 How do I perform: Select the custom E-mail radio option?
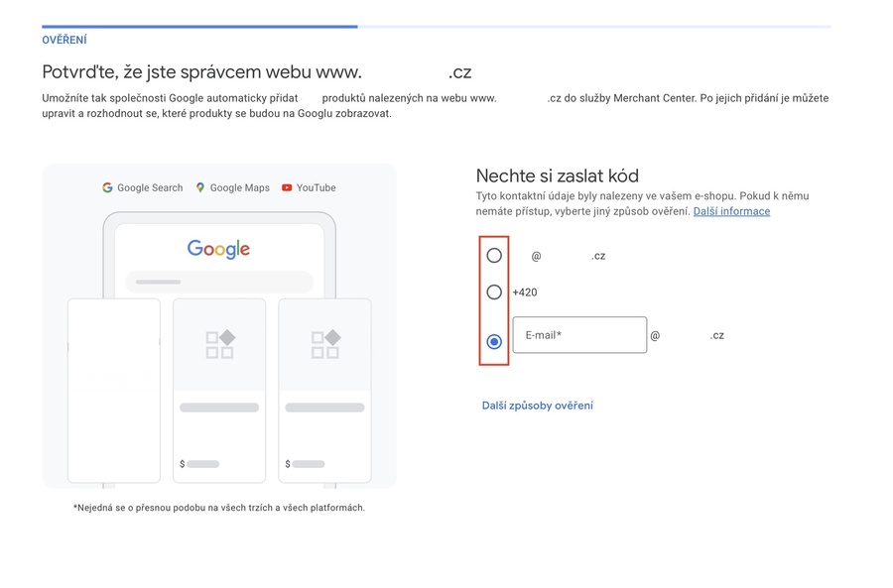coord(494,342)
